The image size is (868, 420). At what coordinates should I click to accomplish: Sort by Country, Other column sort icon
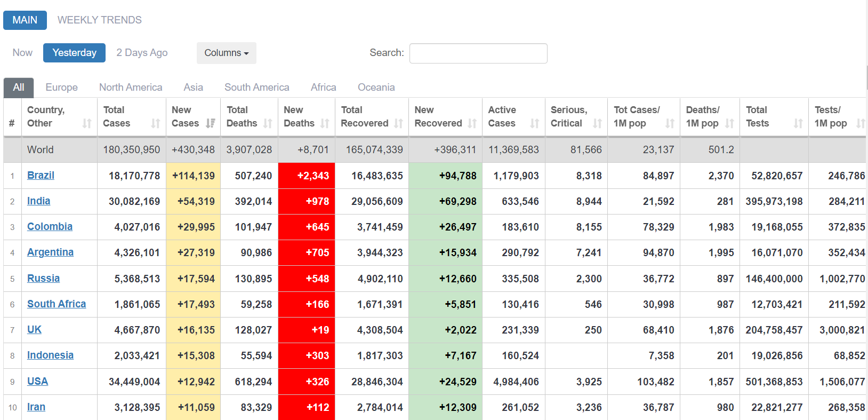[x=87, y=123]
